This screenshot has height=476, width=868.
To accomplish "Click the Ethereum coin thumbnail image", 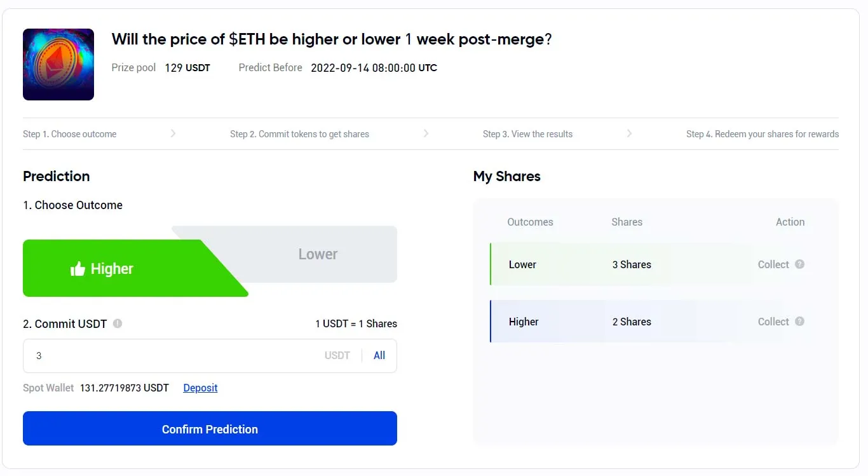I will click(x=58, y=64).
